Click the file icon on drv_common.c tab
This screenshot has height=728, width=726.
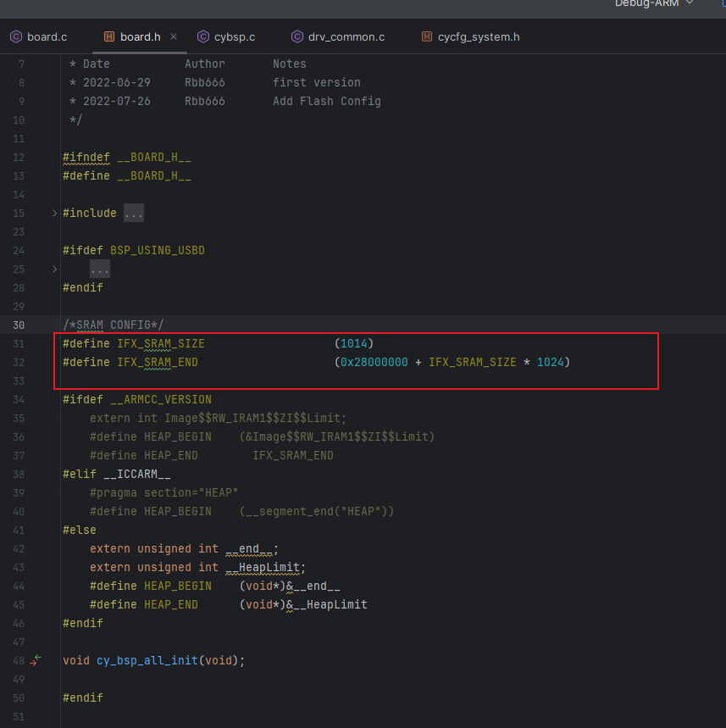coord(296,36)
